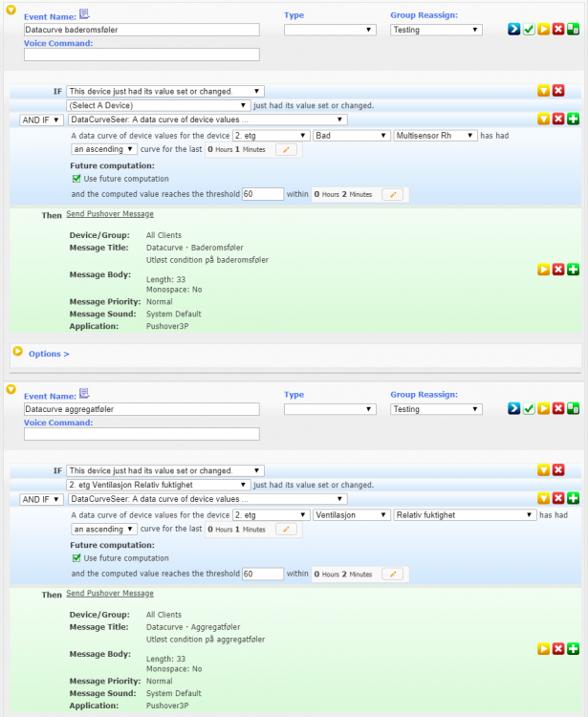This screenshot has width=588, height=717.
Task: Delete AND IF condition in baderomsføler event
Action: 558,119
